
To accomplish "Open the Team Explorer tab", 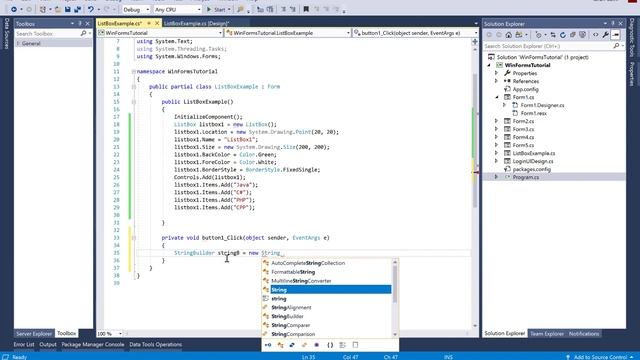I will coord(547,334).
